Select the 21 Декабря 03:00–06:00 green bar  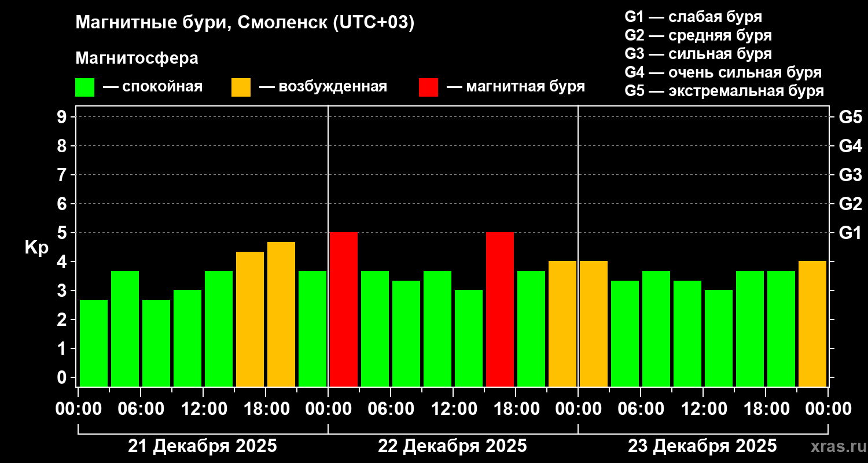(x=125, y=329)
